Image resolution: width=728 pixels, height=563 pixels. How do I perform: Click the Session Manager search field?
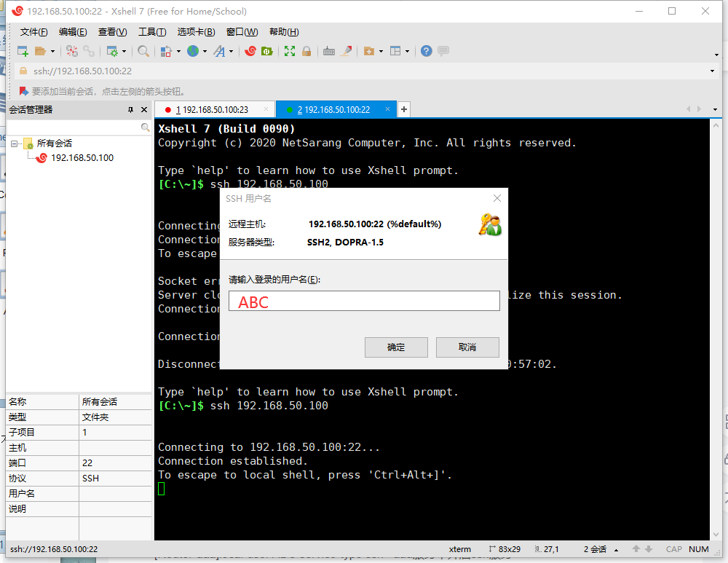click(x=74, y=127)
